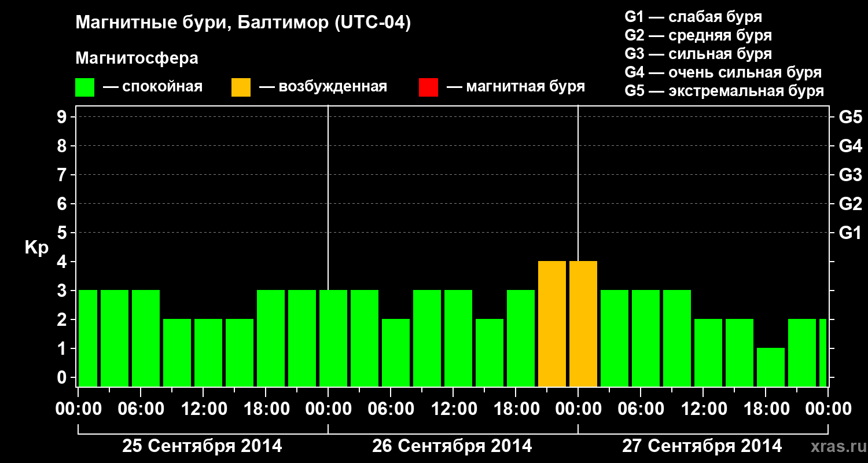
Task: Click '18:00' tick label above 26 Сентября
Action: (x=516, y=409)
